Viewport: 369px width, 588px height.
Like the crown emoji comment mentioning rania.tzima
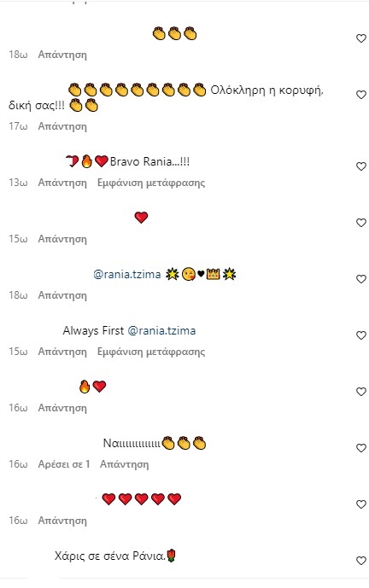(x=360, y=278)
